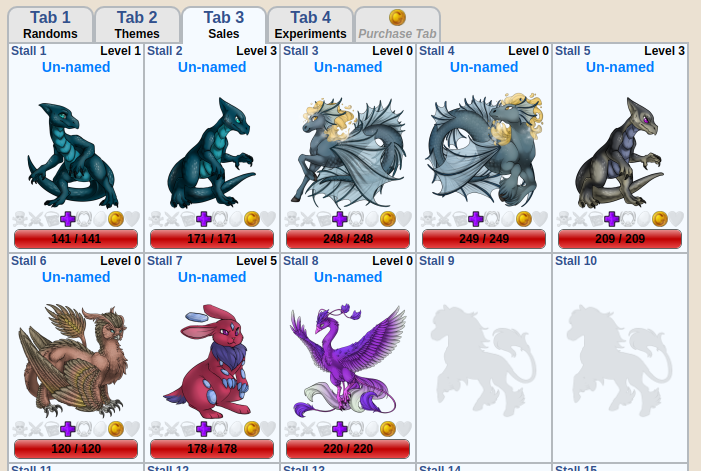This screenshot has height=471, width=701.
Task: Click the 141 / 141 health bar
Action: tap(76, 239)
